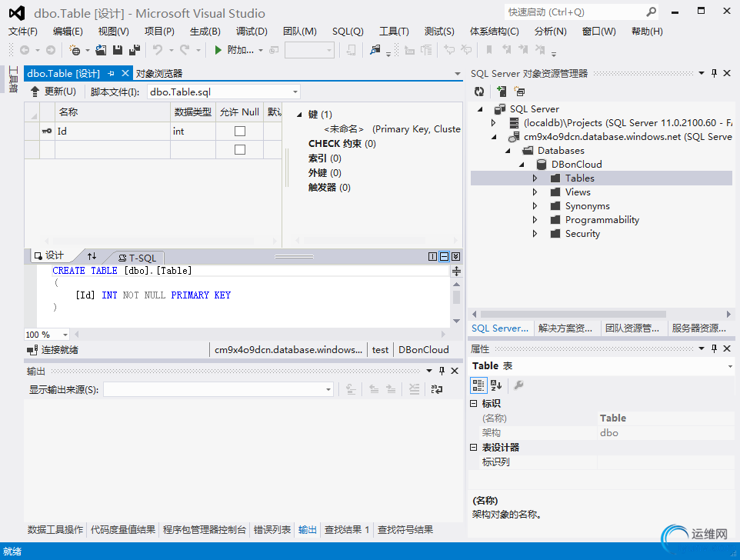Switch to the 错误列表 tab

coord(272,529)
